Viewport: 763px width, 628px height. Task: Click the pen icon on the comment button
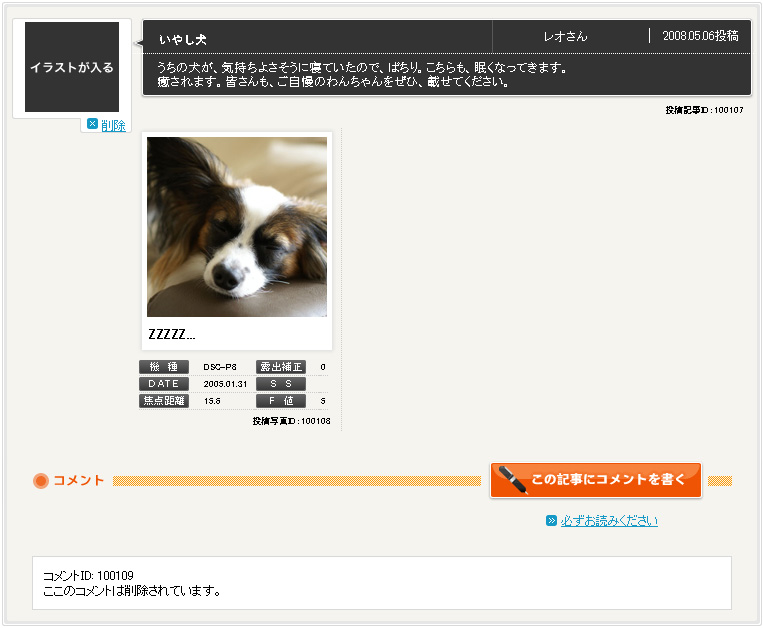tap(513, 480)
